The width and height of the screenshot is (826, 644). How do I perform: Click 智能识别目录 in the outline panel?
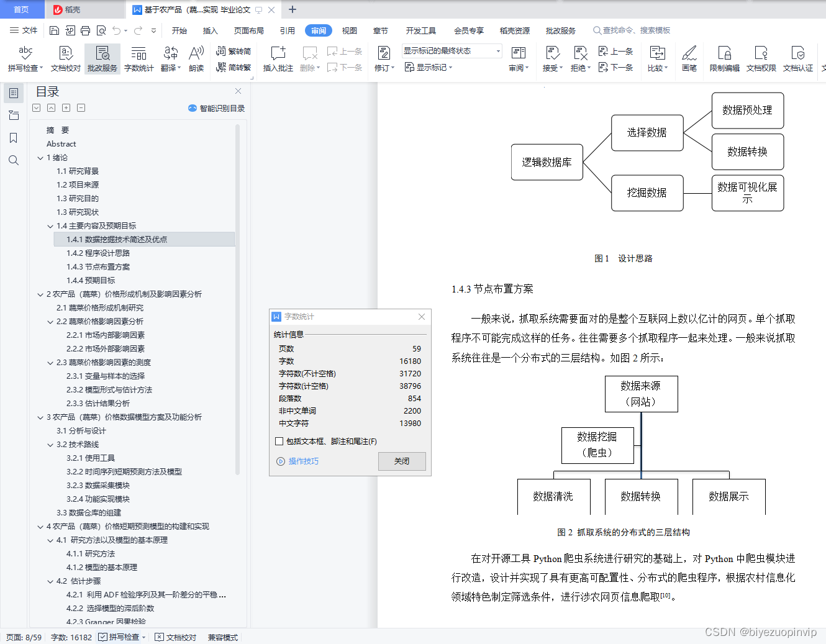coord(217,108)
